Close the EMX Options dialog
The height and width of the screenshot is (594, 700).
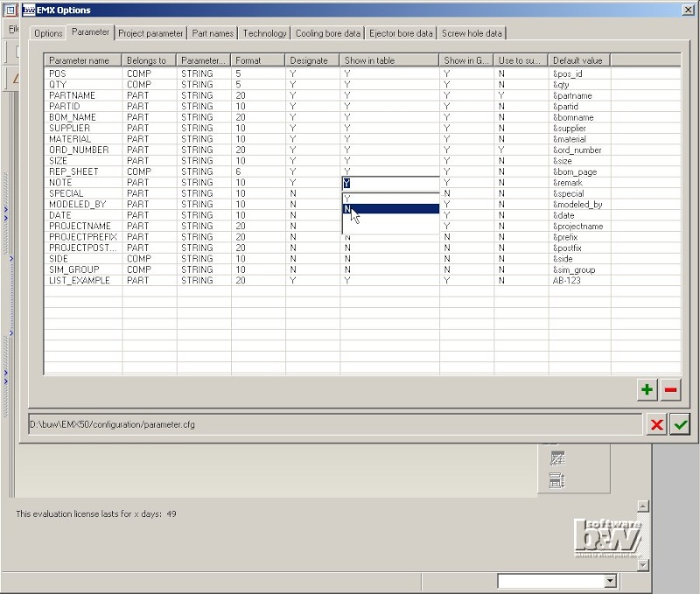pos(688,10)
